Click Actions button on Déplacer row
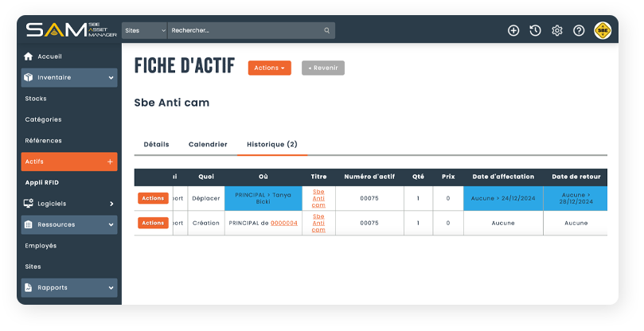The image size is (644, 331). tap(152, 198)
